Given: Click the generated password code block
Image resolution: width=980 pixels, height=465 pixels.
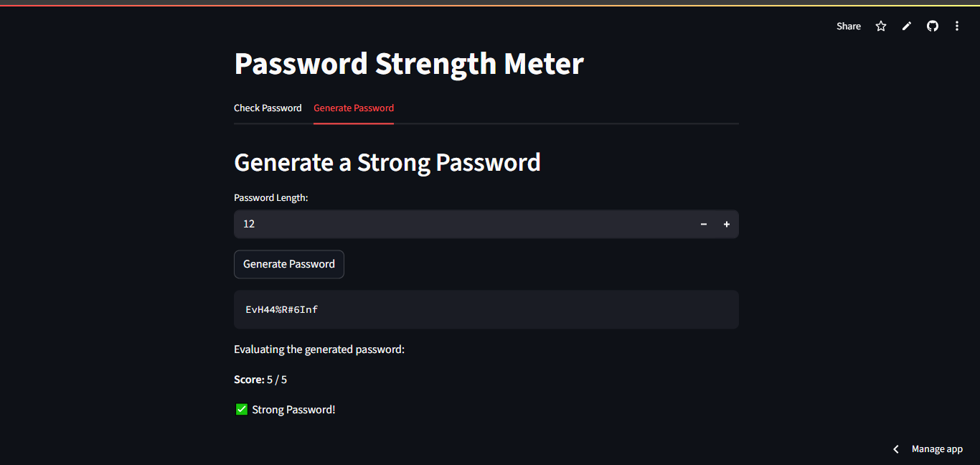Looking at the screenshot, I should tap(486, 309).
